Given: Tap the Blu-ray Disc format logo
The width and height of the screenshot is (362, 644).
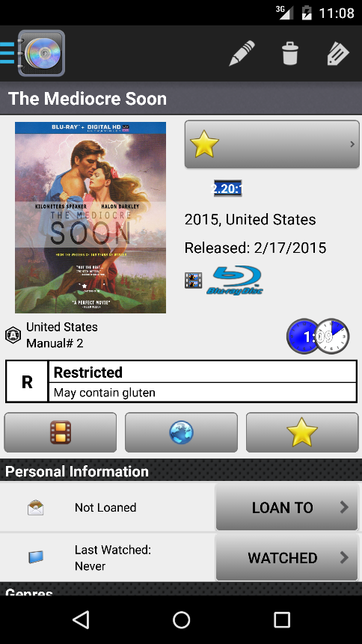Looking at the screenshot, I should [234, 280].
